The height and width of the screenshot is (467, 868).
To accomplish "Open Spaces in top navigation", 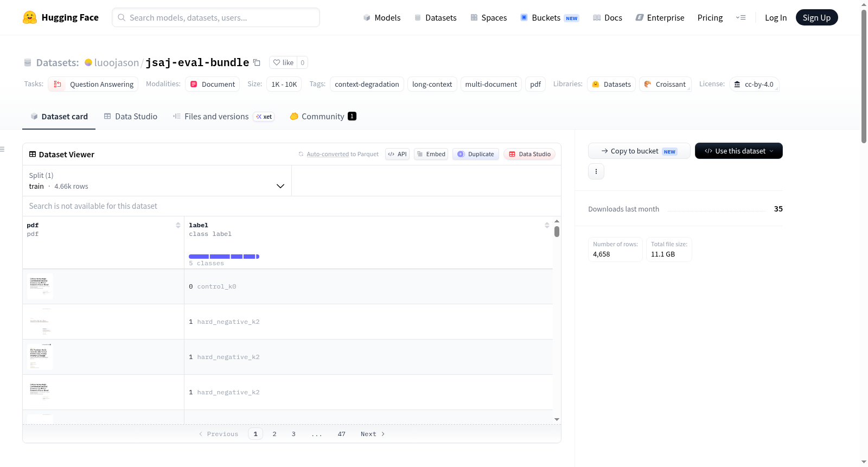I will tap(488, 18).
